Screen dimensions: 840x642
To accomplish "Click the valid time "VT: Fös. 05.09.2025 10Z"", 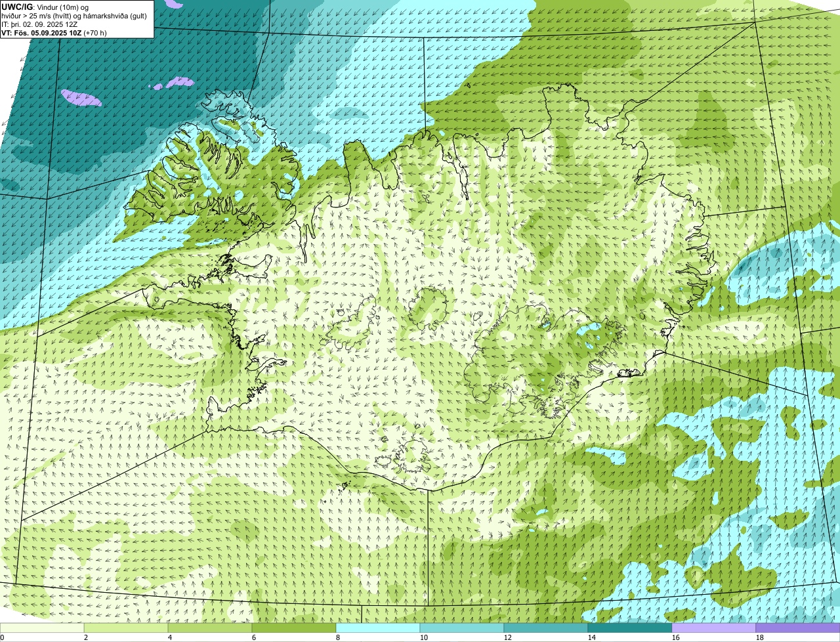I will pos(42,33).
